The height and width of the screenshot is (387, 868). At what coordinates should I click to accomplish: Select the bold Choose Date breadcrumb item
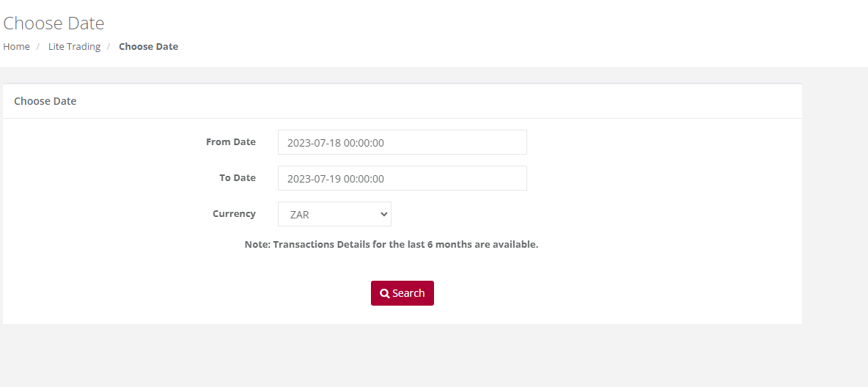[x=148, y=46]
